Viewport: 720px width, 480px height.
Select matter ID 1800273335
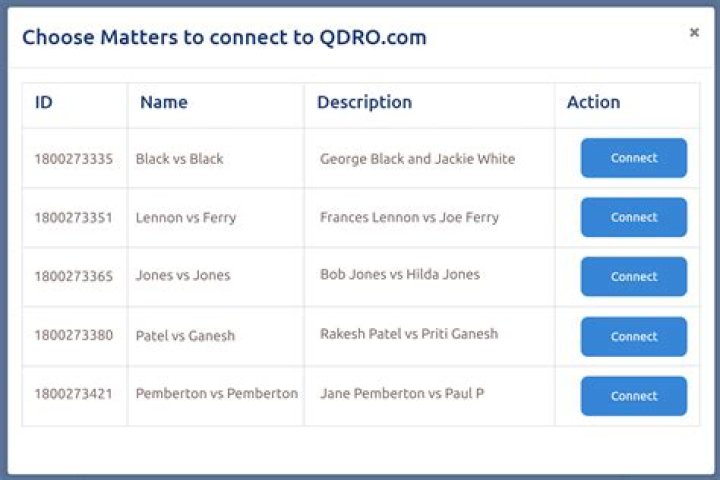click(x=73, y=159)
